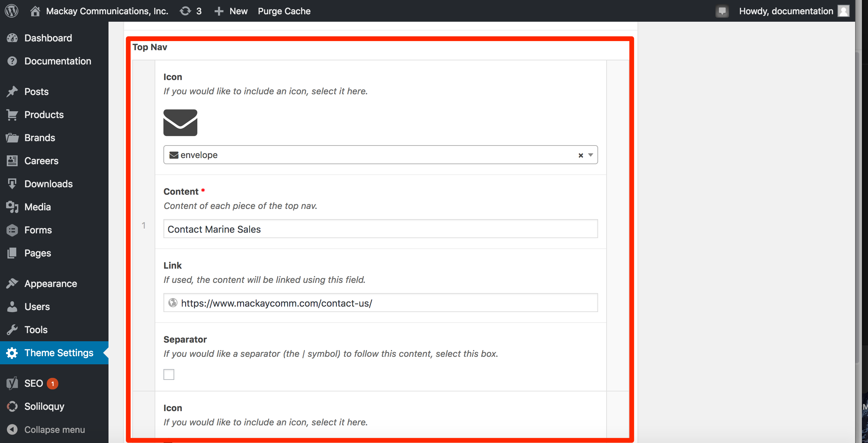
Task: Tick the Separator checkbox
Action: (169, 374)
